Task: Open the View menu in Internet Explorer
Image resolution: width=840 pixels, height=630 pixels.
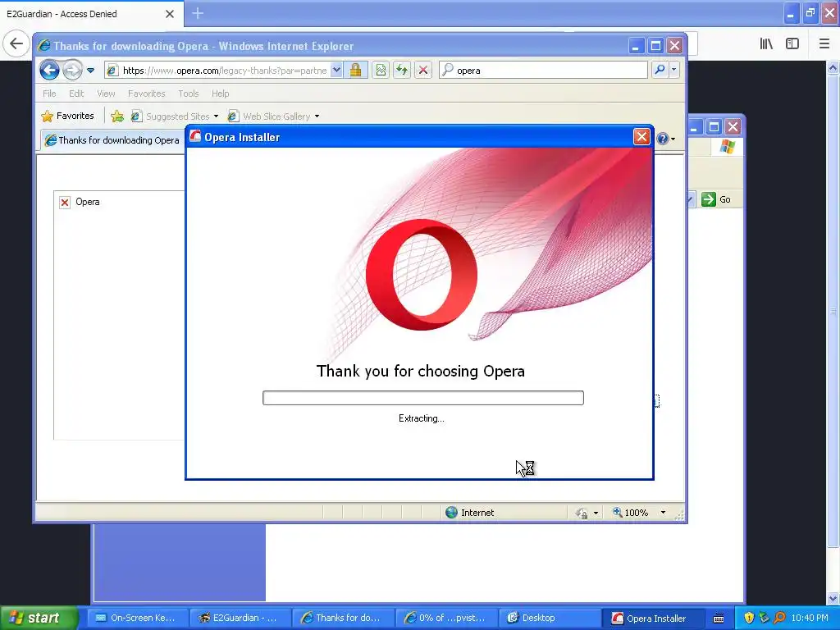Action: [x=106, y=94]
